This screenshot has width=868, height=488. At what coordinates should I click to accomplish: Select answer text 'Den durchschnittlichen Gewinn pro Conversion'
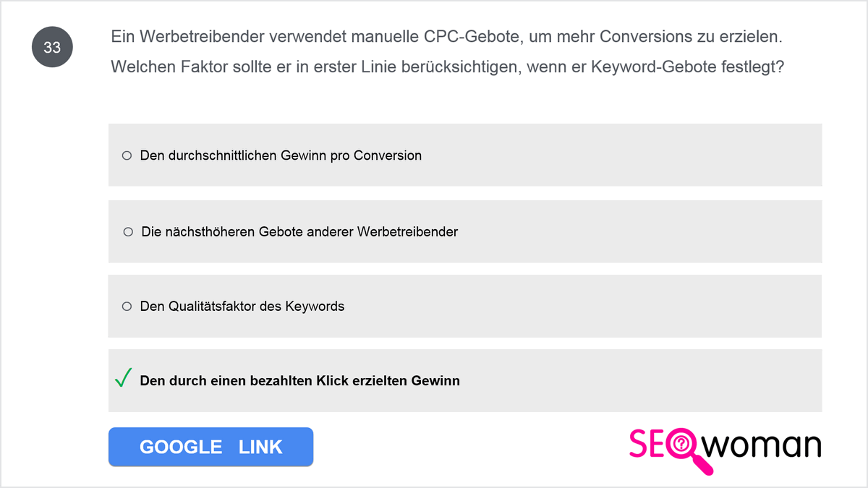click(281, 155)
